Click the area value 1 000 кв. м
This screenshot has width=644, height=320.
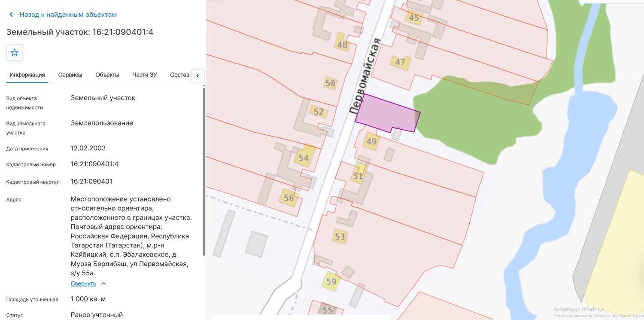click(88, 299)
